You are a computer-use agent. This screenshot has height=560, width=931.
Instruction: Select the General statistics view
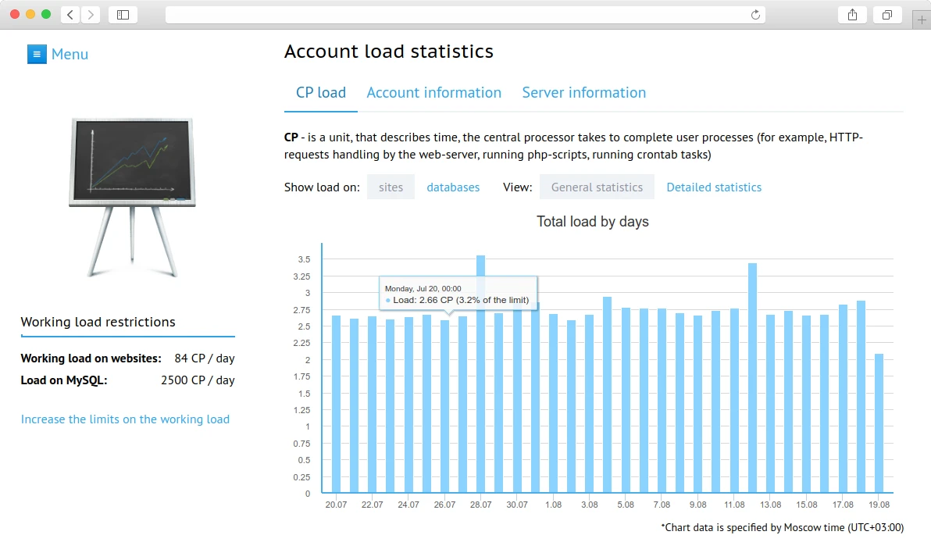coord(597,187)
